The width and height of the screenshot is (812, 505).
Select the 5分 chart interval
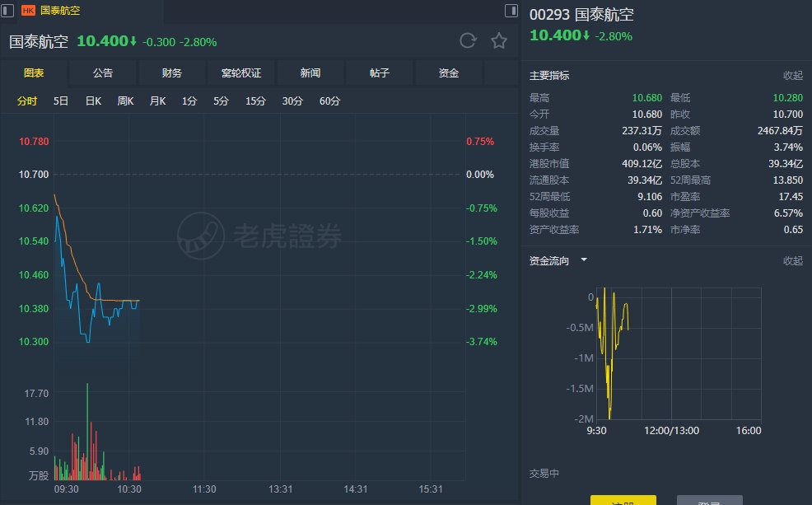pyautogui.click(x=222, y=101)
